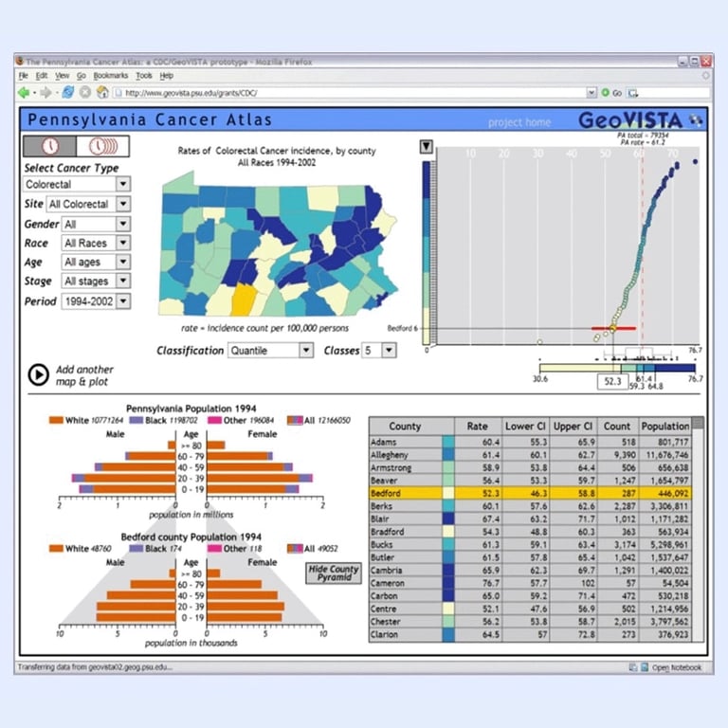The image size is (728, 728).
Task: Open the Tools menu
Action: coord(144,75)
